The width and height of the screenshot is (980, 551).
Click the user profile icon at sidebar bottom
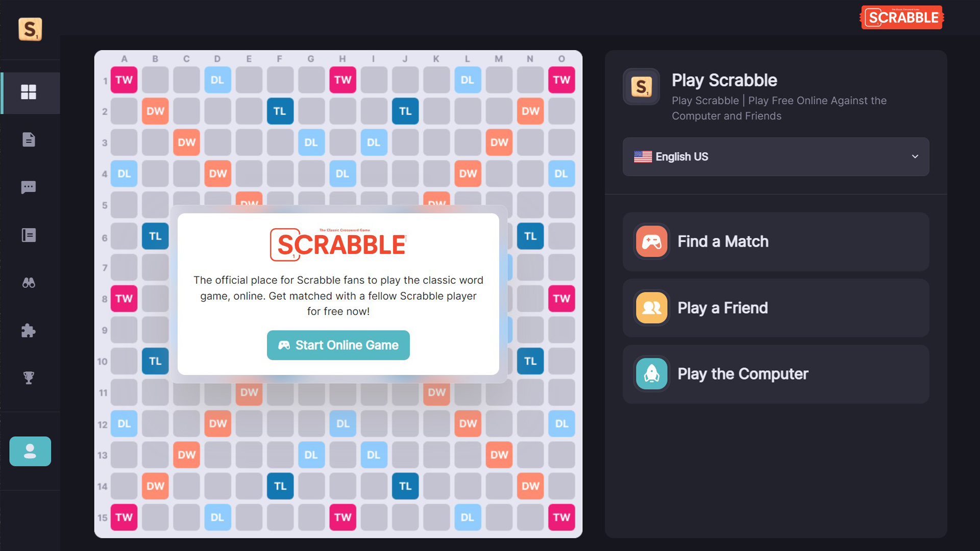30,451
